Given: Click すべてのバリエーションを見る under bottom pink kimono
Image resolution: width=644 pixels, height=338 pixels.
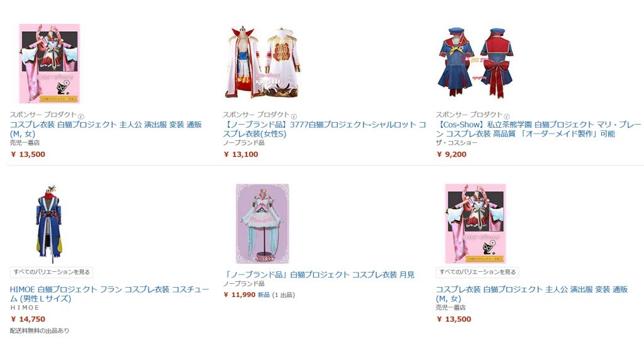Looking at the screenshot, I should (x=478, y=272).
